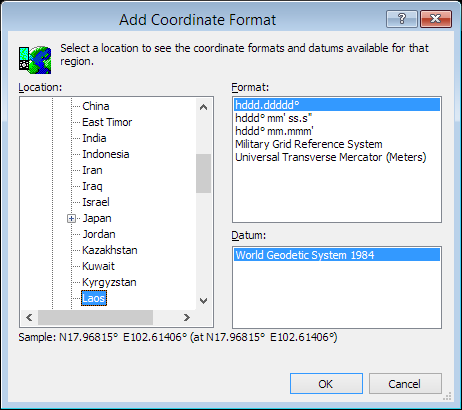Pick Indonesia in the location tree

click(106, 154)
